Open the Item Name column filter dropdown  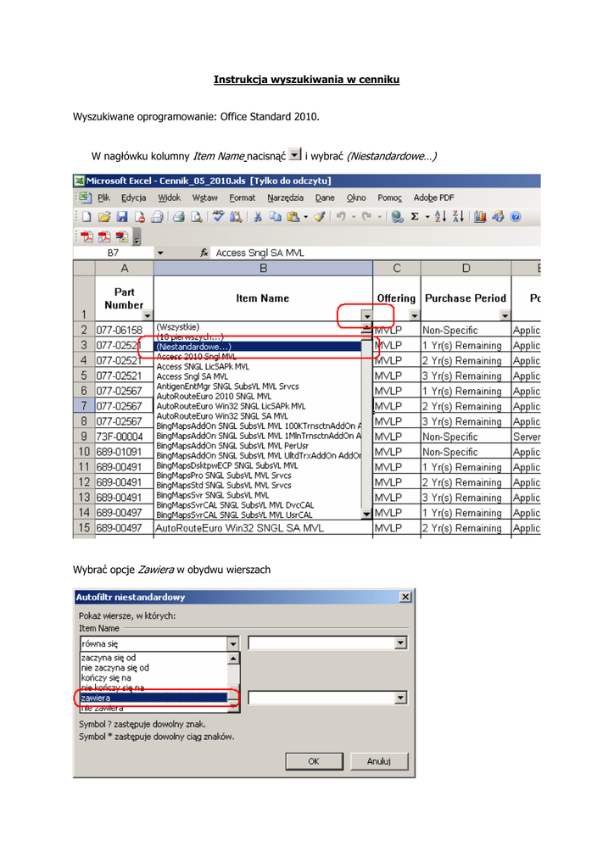(366, 316)
